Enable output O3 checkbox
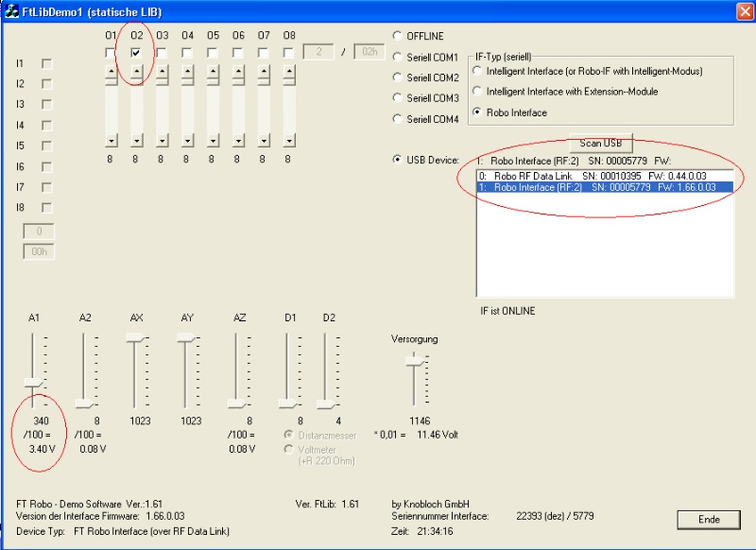Screen dimensions: 756x550 pyautogui.click(x=162, y=53)
